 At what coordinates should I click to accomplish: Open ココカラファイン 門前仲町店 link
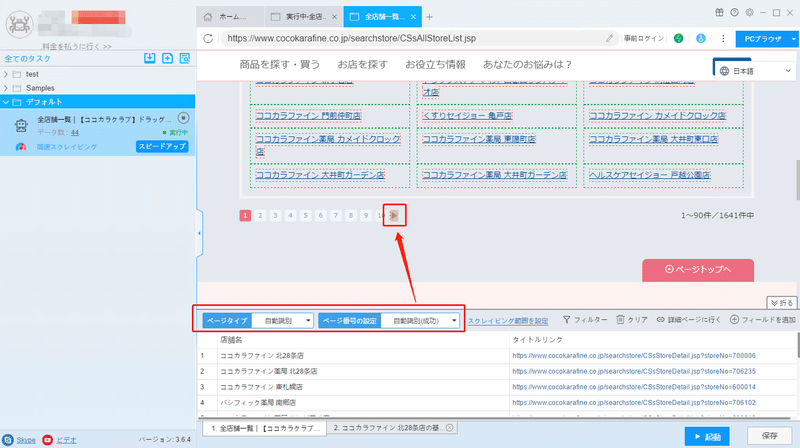click(308, 116)
